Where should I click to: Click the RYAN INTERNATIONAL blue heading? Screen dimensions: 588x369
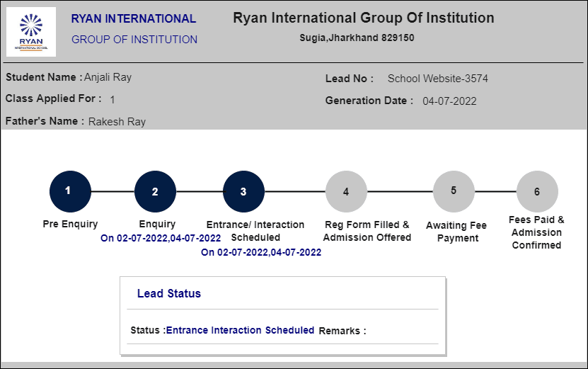[134, 19]
